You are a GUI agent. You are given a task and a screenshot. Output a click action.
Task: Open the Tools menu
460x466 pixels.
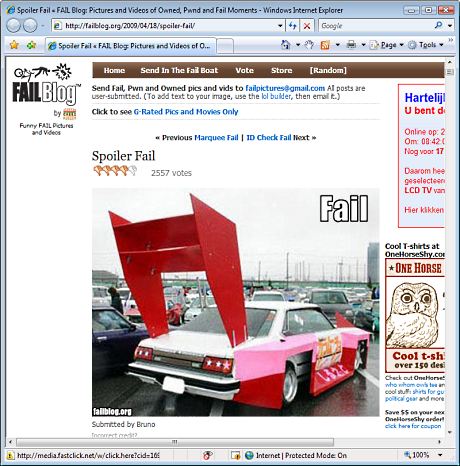click(x=426, y=45)
